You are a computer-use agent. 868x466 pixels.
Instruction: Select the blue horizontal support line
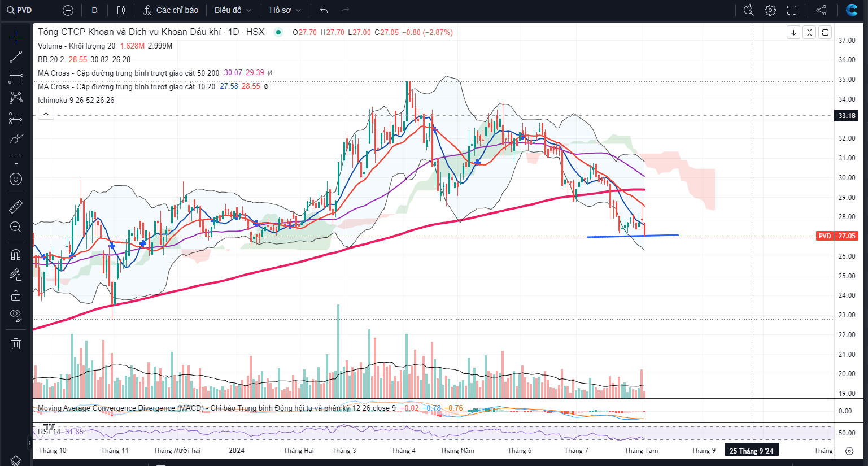(633, 236)
